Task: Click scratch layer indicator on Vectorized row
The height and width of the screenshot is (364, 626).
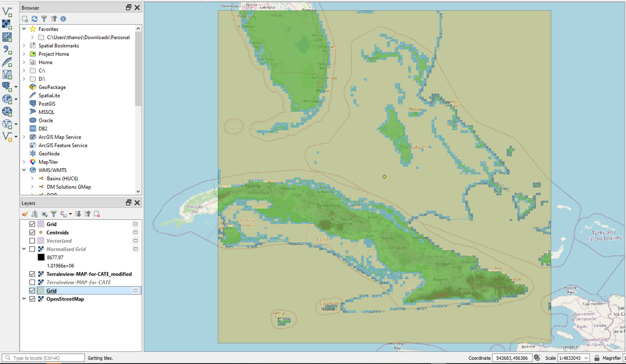Action: (135, 241)
